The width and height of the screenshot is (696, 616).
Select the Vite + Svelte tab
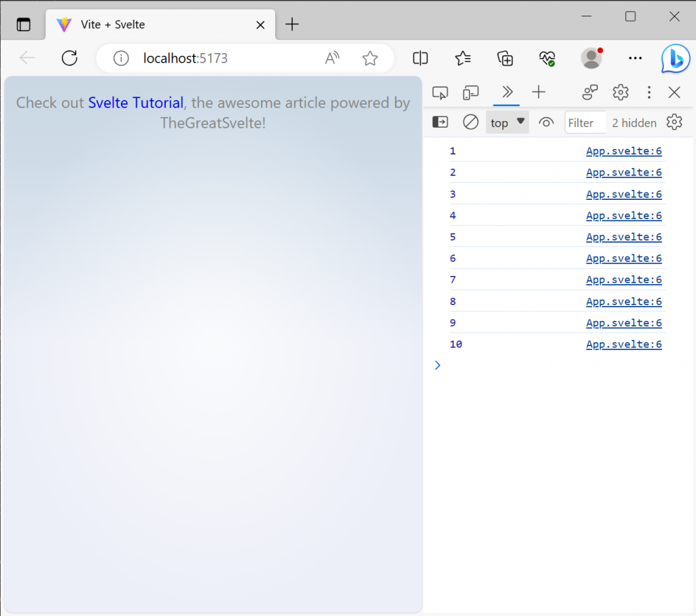pyautogui.click(x=160, y=24)
